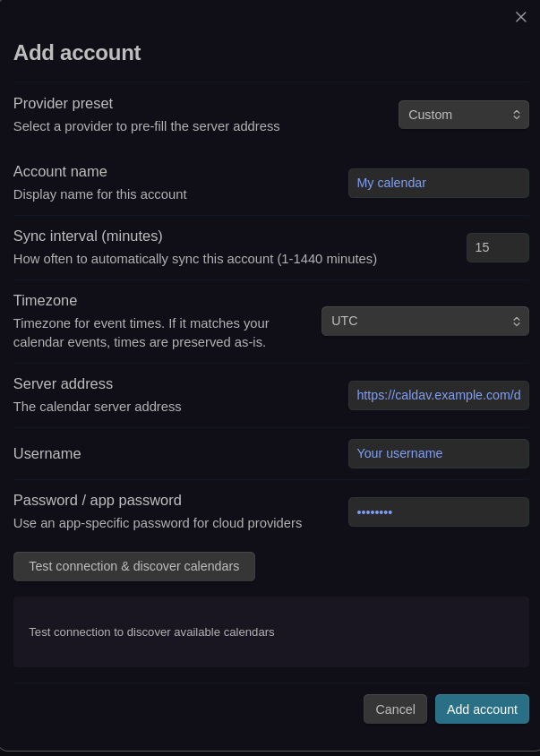Click the Server address field with caldav URL
540x756 pixels.
pos(438,395)
